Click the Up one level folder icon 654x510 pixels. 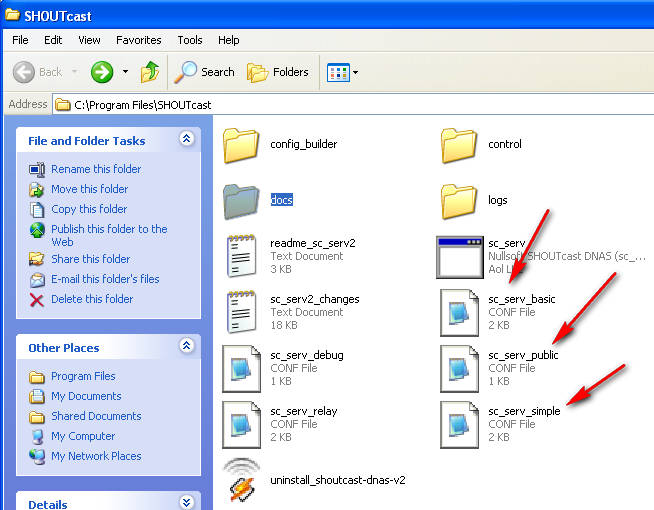pos(150,72)
